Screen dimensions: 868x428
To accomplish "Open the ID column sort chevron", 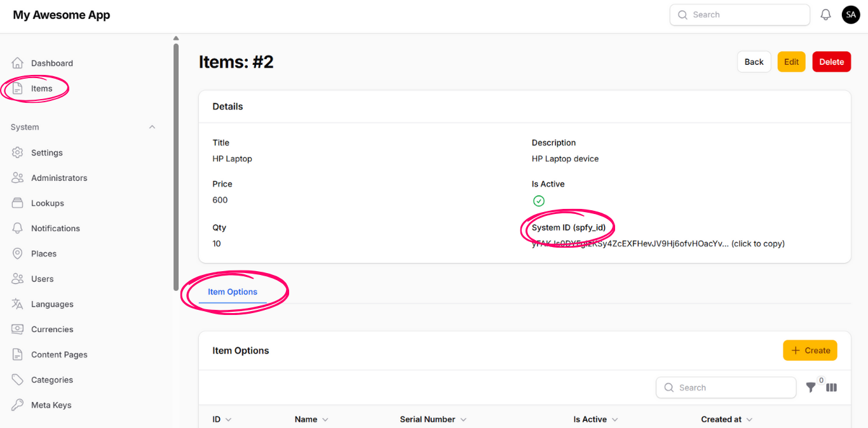I will coord(229,420).
